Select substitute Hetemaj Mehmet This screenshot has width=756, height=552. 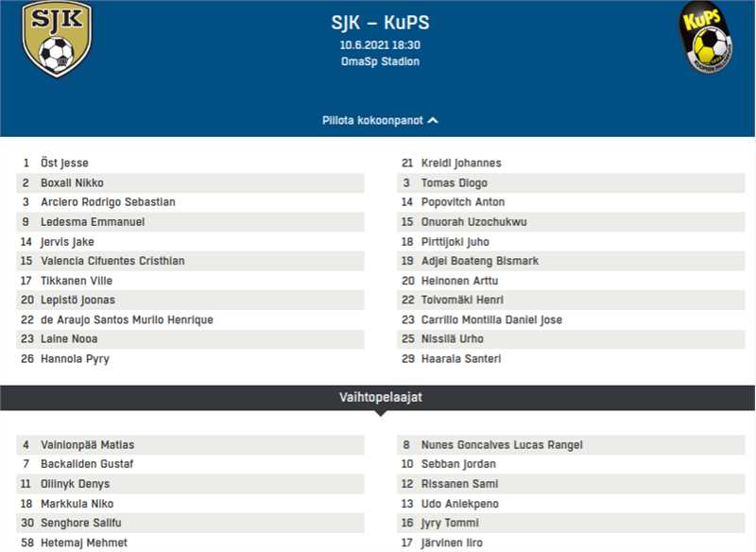84,543
